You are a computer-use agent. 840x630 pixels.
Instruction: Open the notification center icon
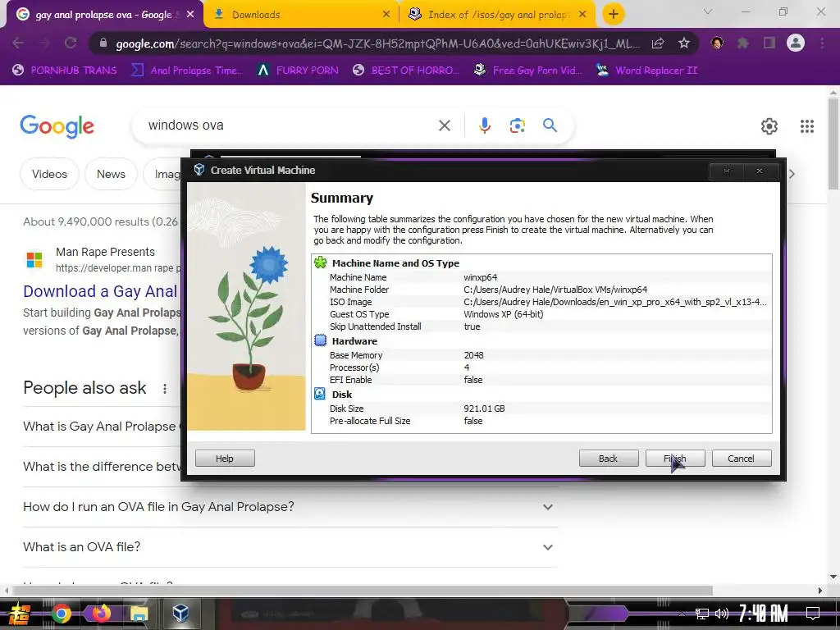(813, 614)
